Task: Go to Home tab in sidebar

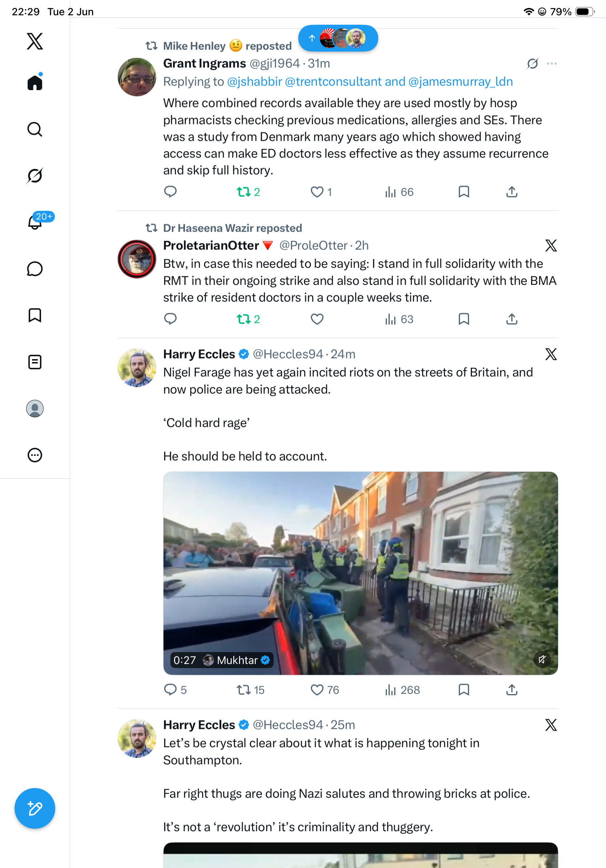Action: coord(35,82)
